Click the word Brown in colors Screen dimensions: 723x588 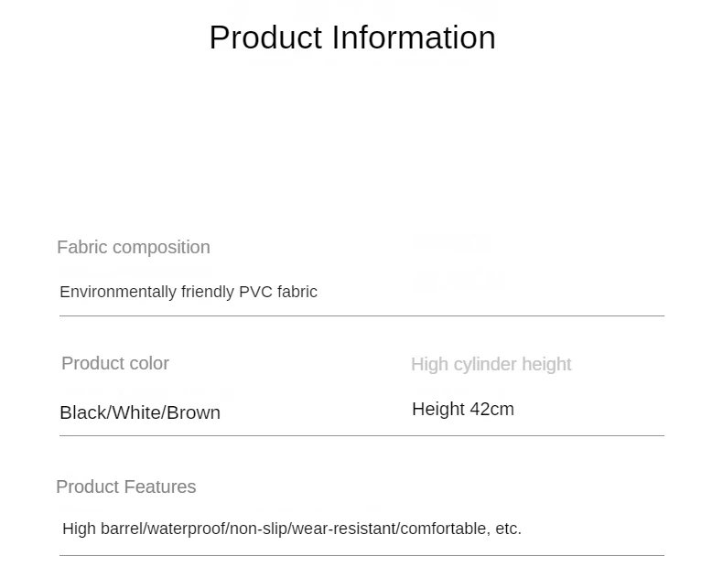(x=193, y=412)
